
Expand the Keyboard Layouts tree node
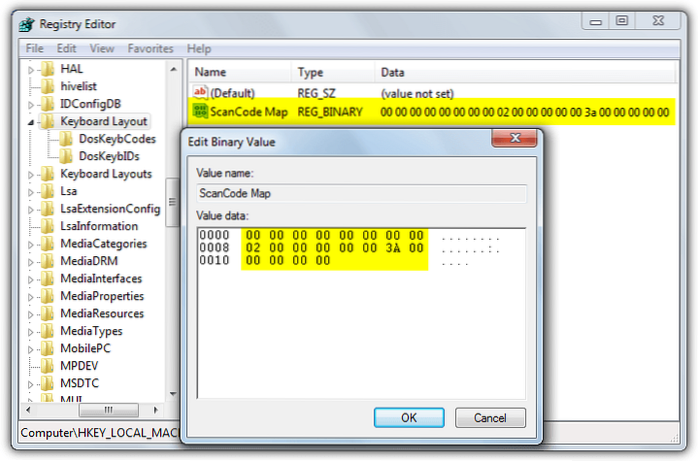31,174
